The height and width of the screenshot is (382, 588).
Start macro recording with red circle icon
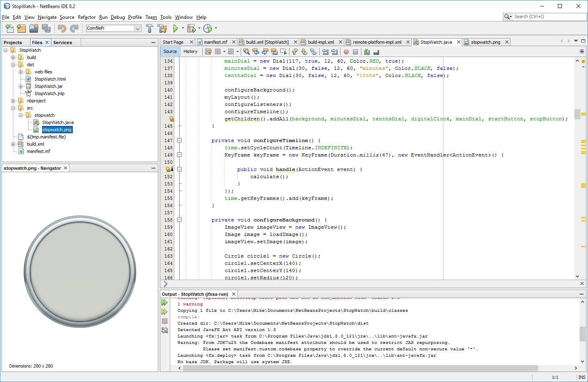point(346,51)
